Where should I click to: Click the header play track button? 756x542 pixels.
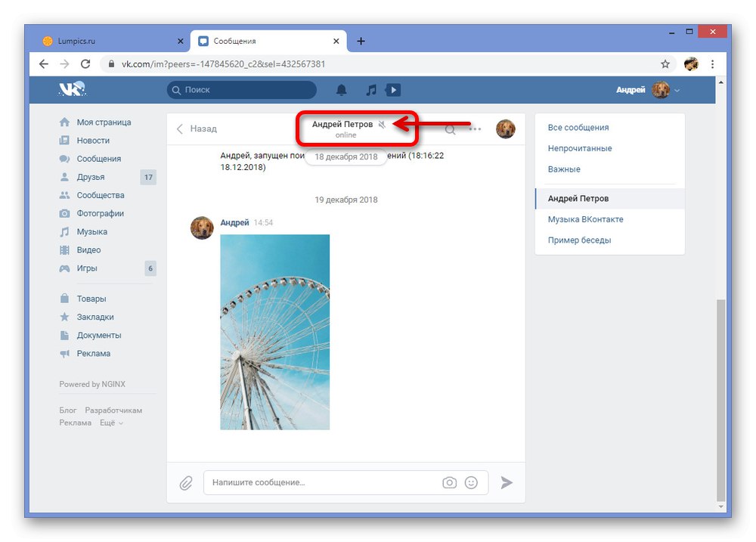pyautogui.click(x=393, y=90)
